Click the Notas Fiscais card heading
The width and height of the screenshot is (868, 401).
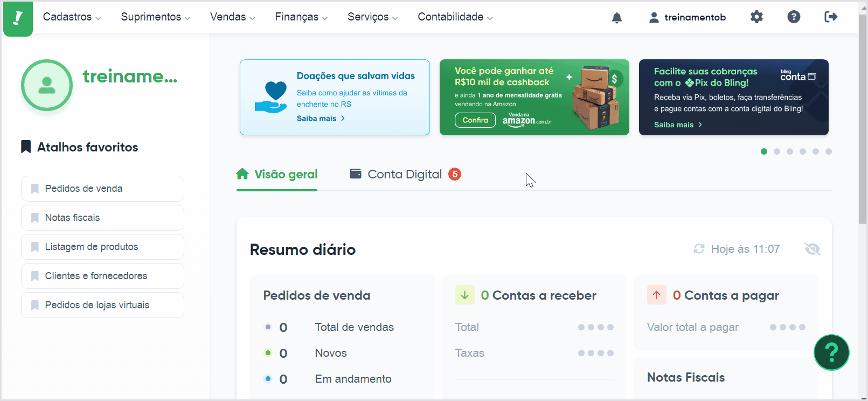(x=686, y=377)
